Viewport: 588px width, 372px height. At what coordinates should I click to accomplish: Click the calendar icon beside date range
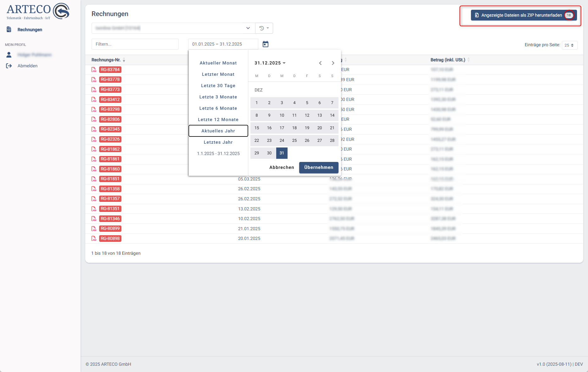point(266,44)
